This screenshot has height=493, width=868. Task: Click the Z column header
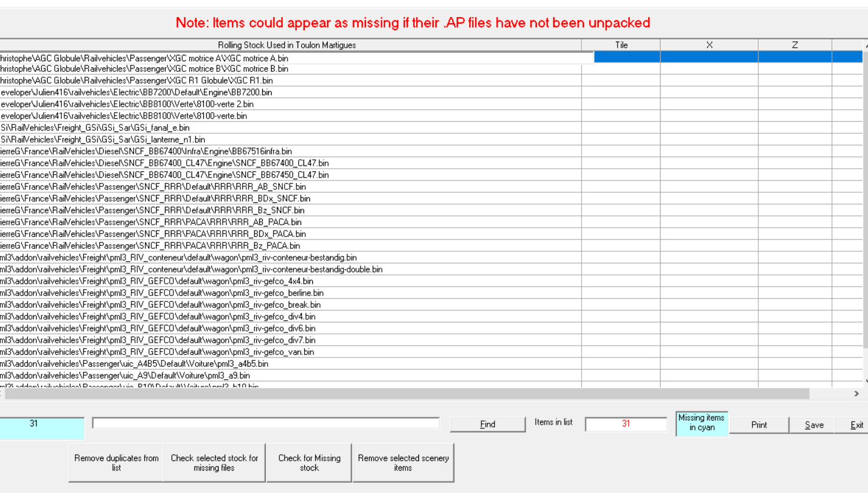(795, 45)
